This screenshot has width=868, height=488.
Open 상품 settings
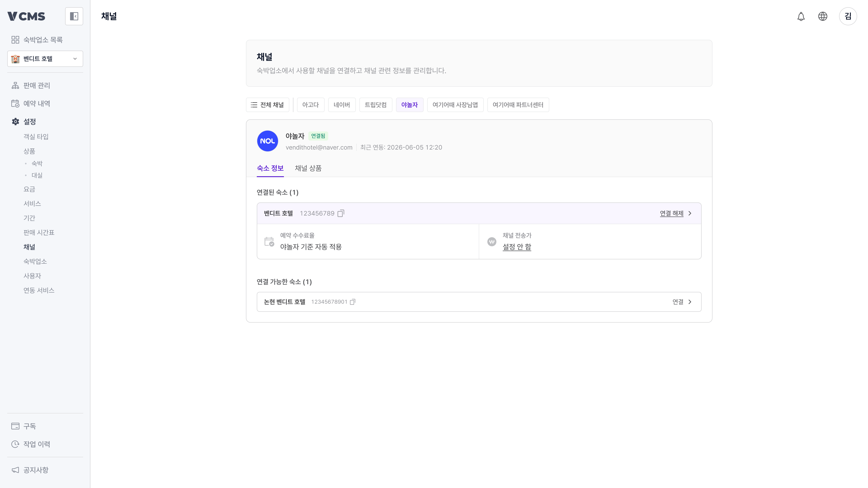pos(29,151)
